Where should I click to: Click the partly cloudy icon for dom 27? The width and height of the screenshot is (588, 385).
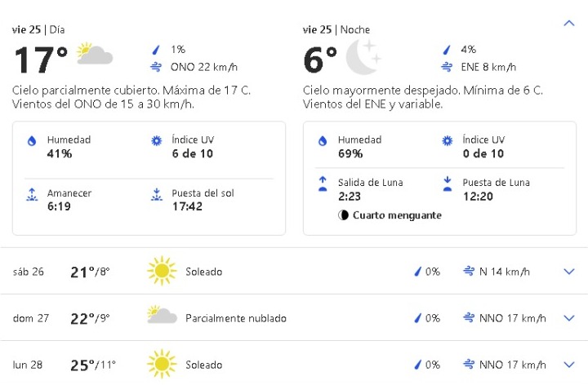pyautogui.click(x=162, y=316)
